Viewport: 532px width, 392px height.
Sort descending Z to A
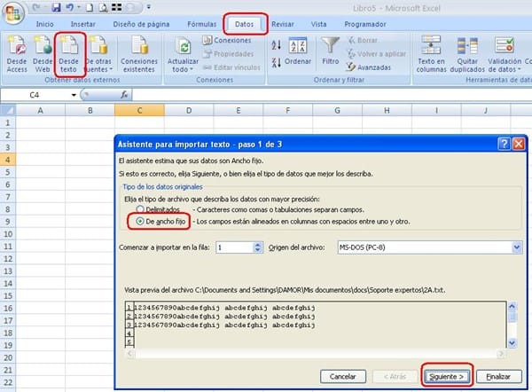(x=276, y=62)
